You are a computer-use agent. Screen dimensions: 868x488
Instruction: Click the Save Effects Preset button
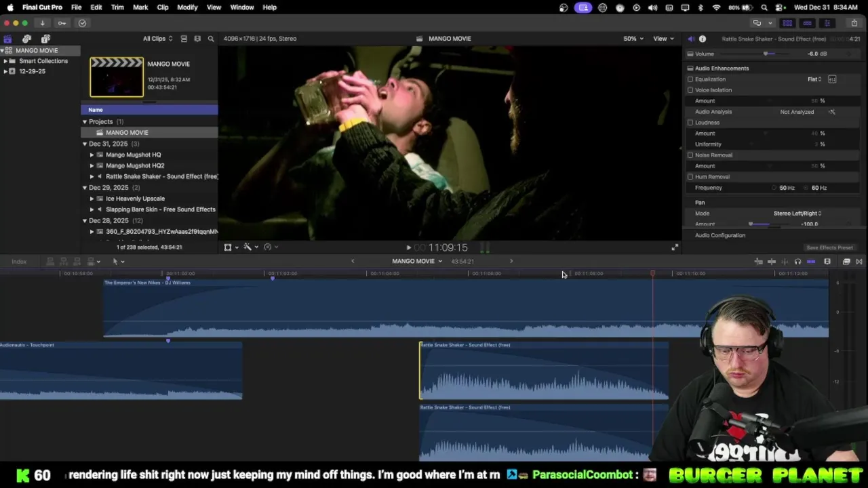(x=829, y=248)
